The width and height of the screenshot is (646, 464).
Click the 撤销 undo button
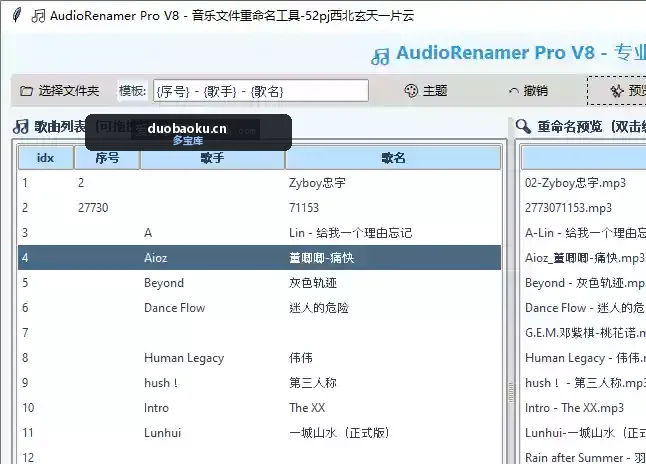pos(528,91)
